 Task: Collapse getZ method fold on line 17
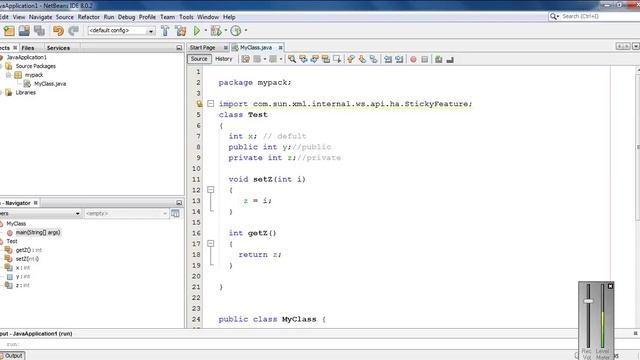pyautogui.click(x=211, y=244)
